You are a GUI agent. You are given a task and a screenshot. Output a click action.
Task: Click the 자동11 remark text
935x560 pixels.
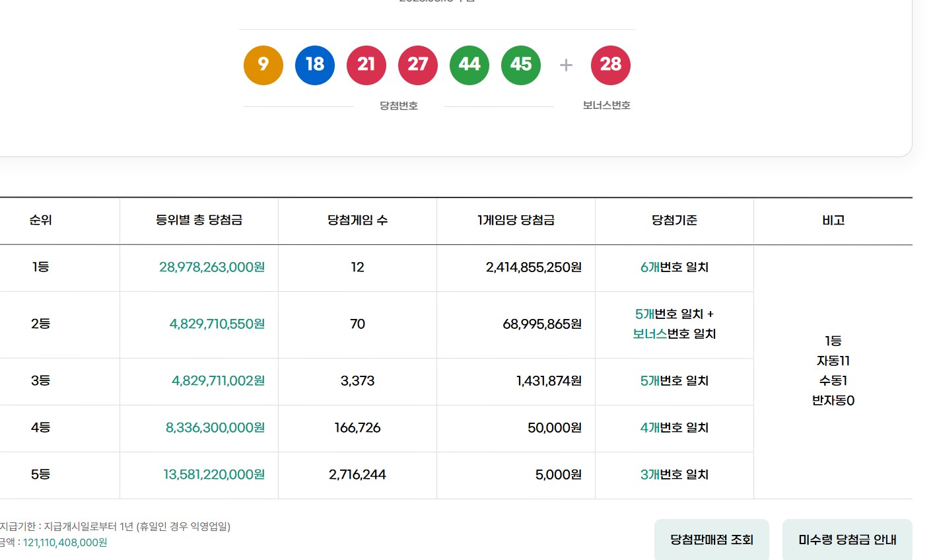833,361
